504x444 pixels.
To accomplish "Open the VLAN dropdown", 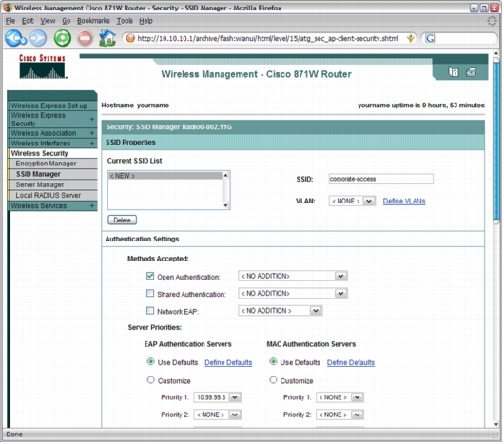I will coord(352,202).
